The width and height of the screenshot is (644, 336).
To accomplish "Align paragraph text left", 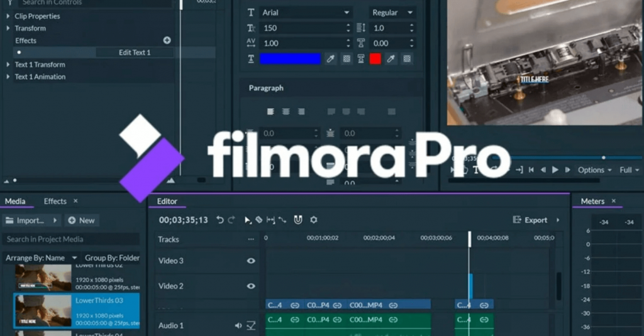I will [270, 112].
